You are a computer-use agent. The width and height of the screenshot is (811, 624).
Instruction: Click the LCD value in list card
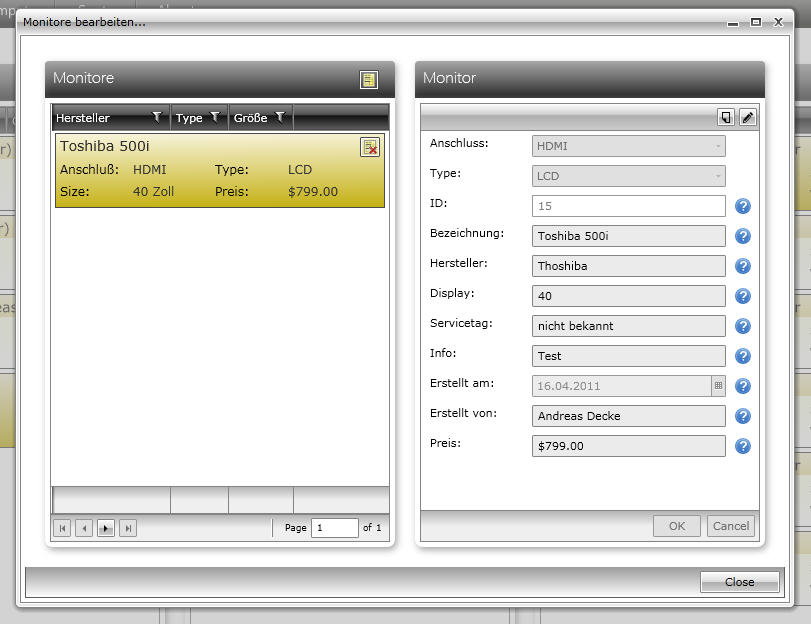[x=300, y=170]
